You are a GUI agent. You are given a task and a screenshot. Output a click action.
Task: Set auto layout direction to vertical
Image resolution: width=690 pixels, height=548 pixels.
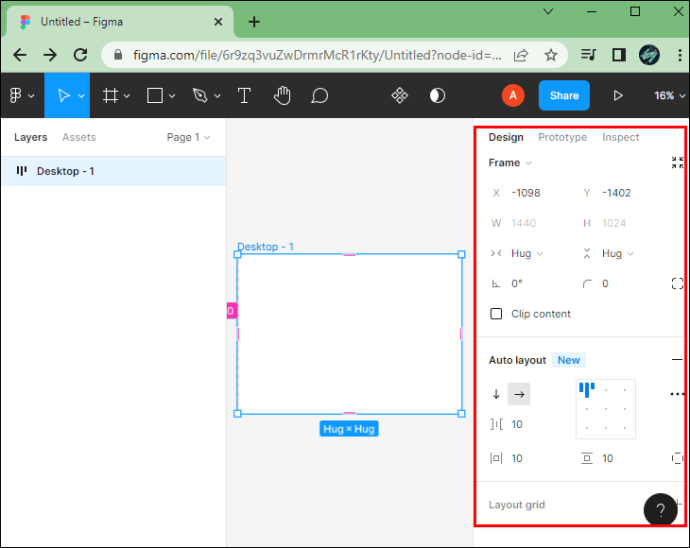tap(496, 394)
